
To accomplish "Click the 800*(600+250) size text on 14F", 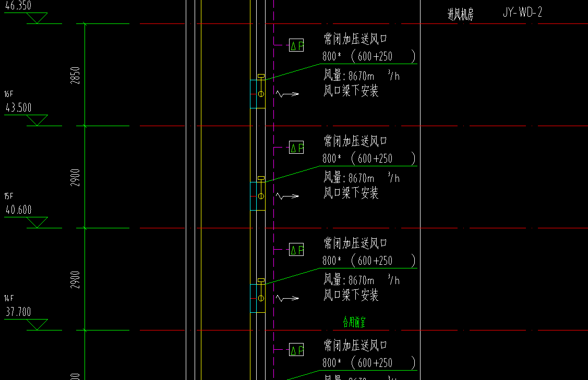I will point(369,261).
